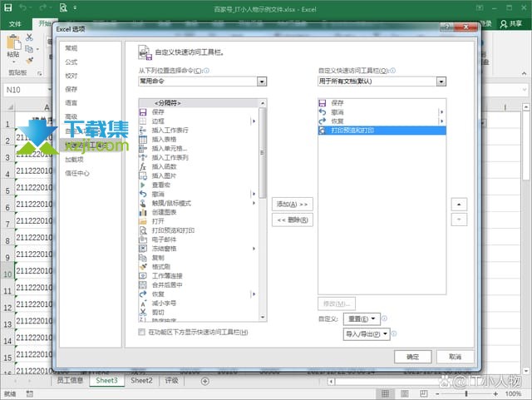This screenshot has width=532, height=400.
Task: Expand the arrow on the 冻结窗格 row
Action: pos(254,249)
